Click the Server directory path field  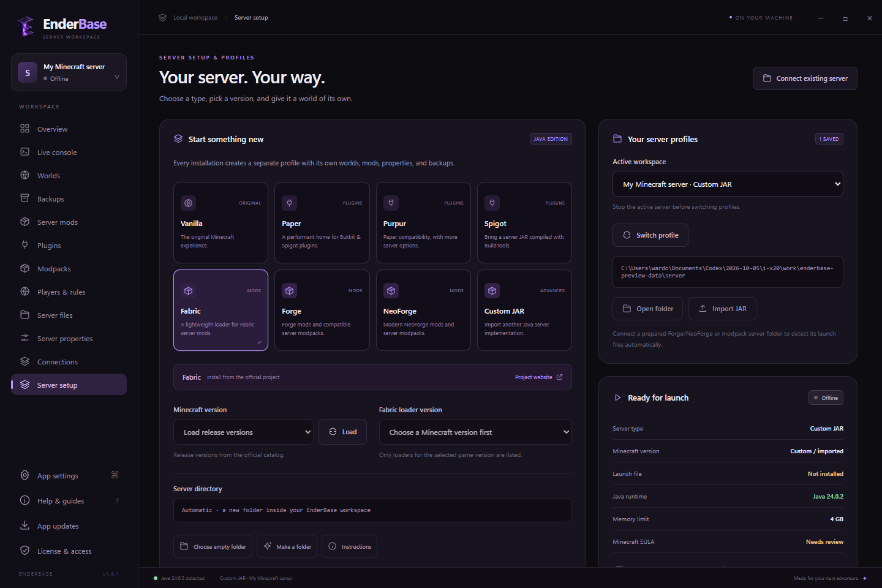[372, 510]
